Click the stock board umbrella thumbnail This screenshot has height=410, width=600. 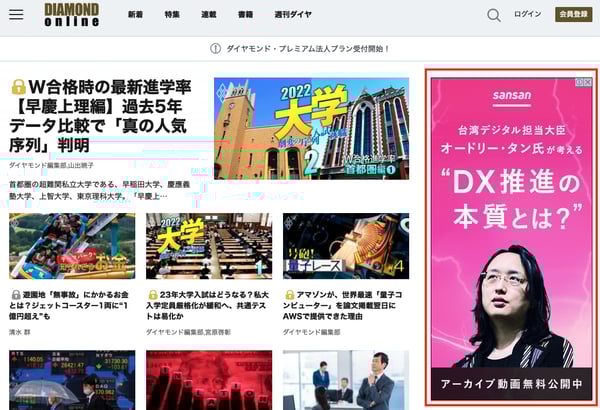tap(72, 380)
